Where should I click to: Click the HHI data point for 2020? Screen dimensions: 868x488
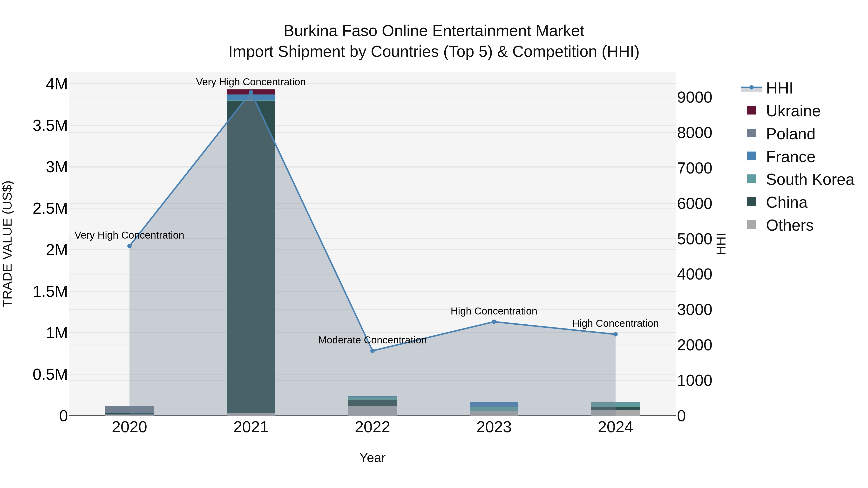click(129, 246)
